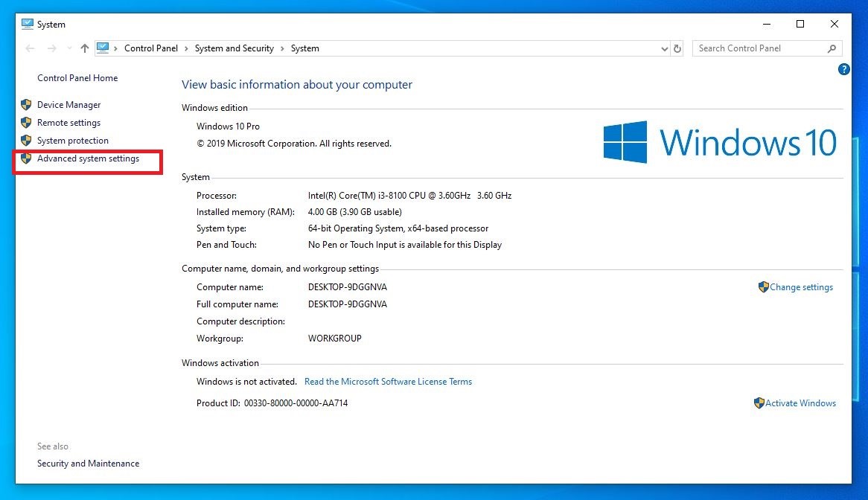Read the Microsoft Software License Terms
This screenshot has height=500, width=868.
[388, 382]
